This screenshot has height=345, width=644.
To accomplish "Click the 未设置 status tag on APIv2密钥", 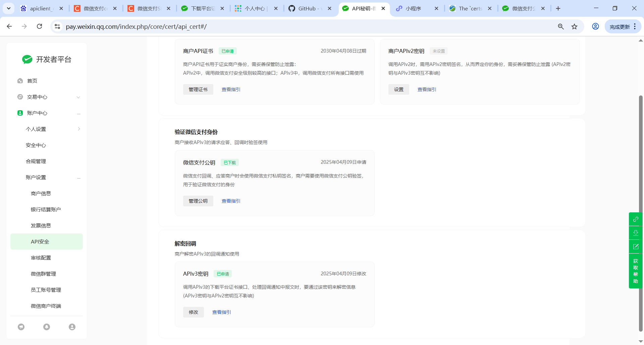I will [439, 51].
